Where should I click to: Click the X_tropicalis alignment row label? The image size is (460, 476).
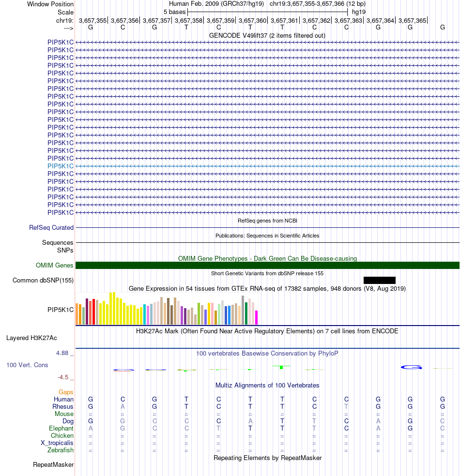57,443
